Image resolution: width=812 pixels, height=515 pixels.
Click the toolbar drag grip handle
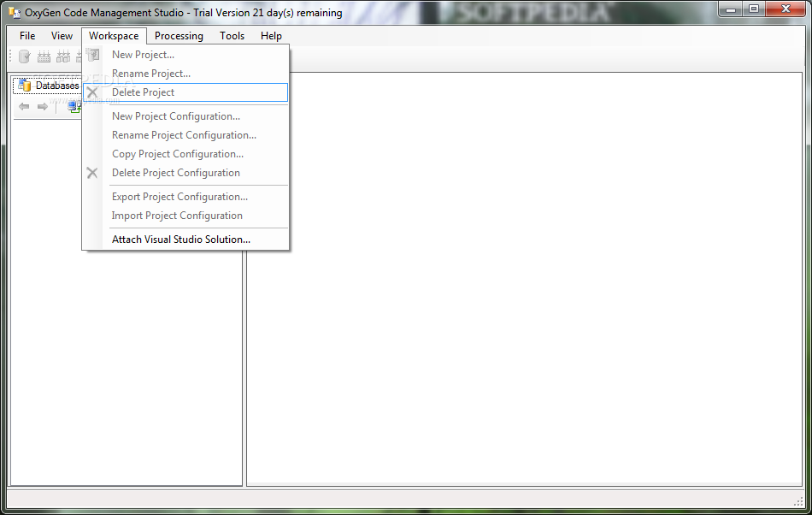(x=10, y=56)
